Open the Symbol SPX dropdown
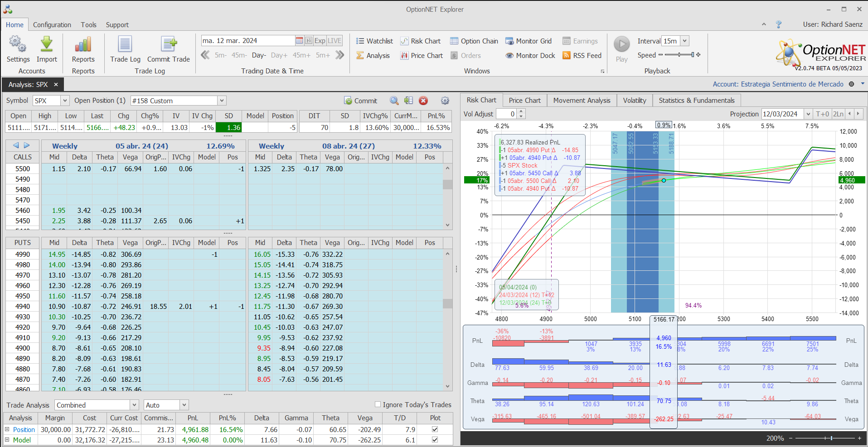 click(x=65, y=101)
